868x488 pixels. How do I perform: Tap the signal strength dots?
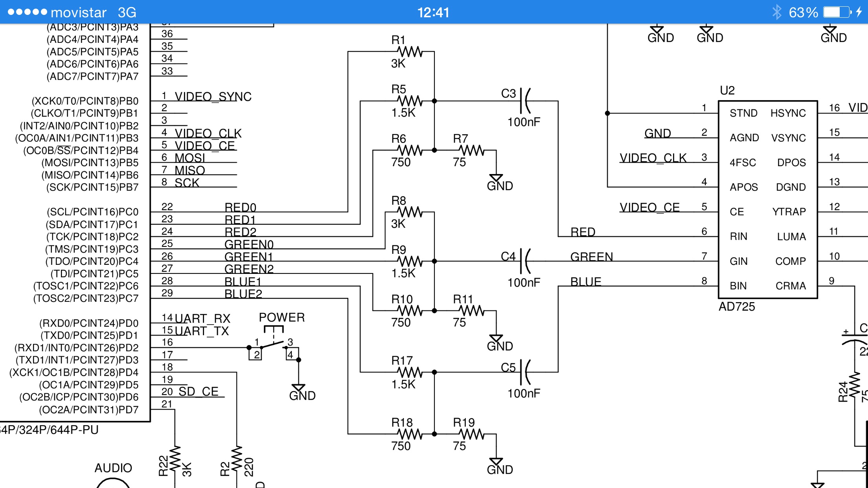[28, 12]
